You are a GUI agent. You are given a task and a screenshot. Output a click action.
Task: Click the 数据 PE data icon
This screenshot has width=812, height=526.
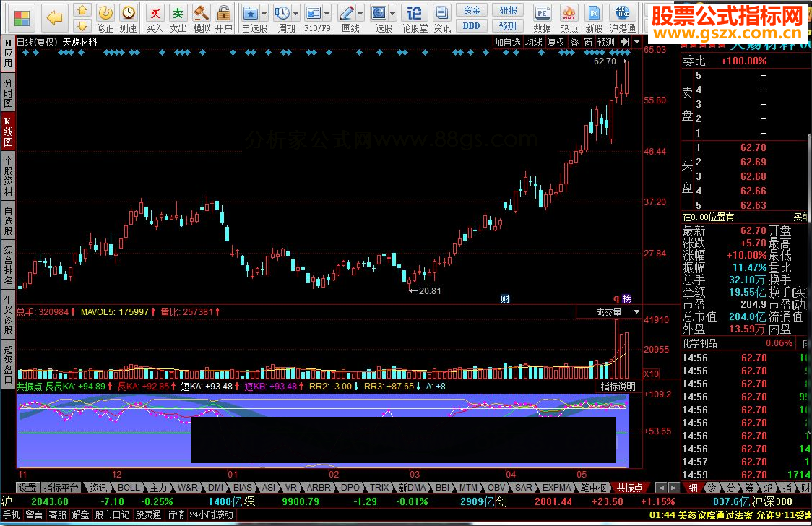(x=542, y=18)
